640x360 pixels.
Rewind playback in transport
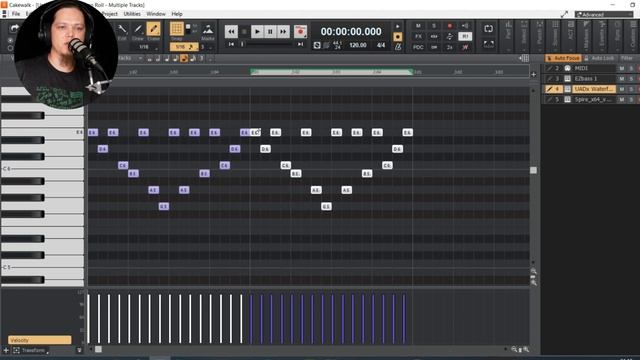pos(231,31)
